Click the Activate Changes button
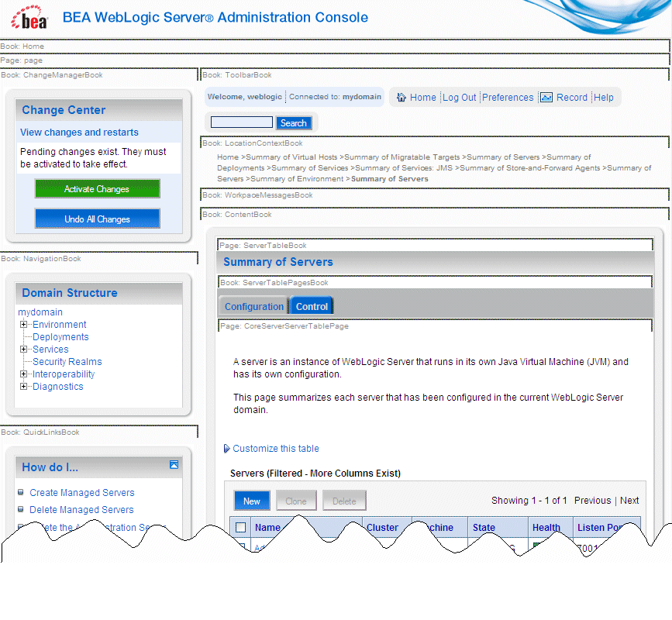Viewport: 672px width, 620px height. point(97,188)
